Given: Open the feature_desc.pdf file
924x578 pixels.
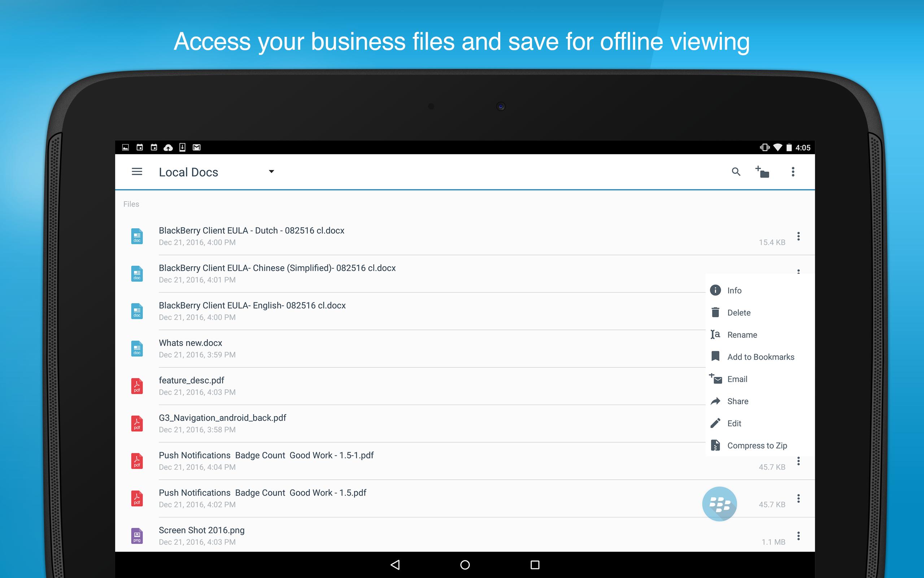Looking at the screenshot, I should coord(410,386).
